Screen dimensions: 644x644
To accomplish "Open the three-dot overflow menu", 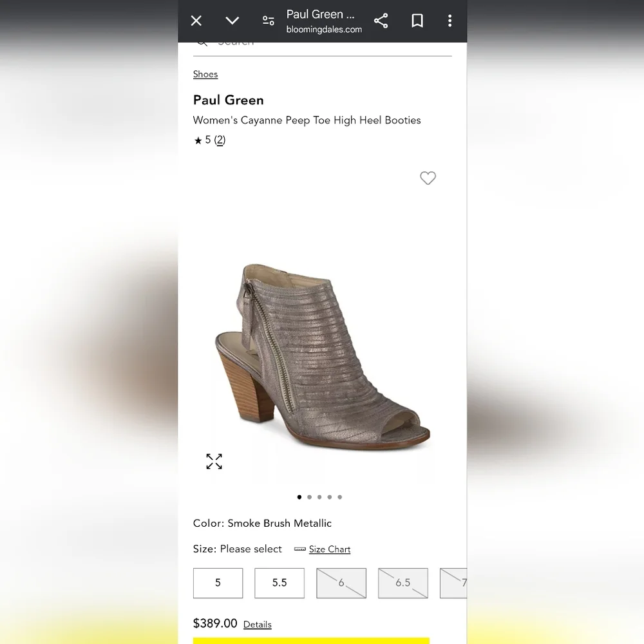I will tap(450, 21).
